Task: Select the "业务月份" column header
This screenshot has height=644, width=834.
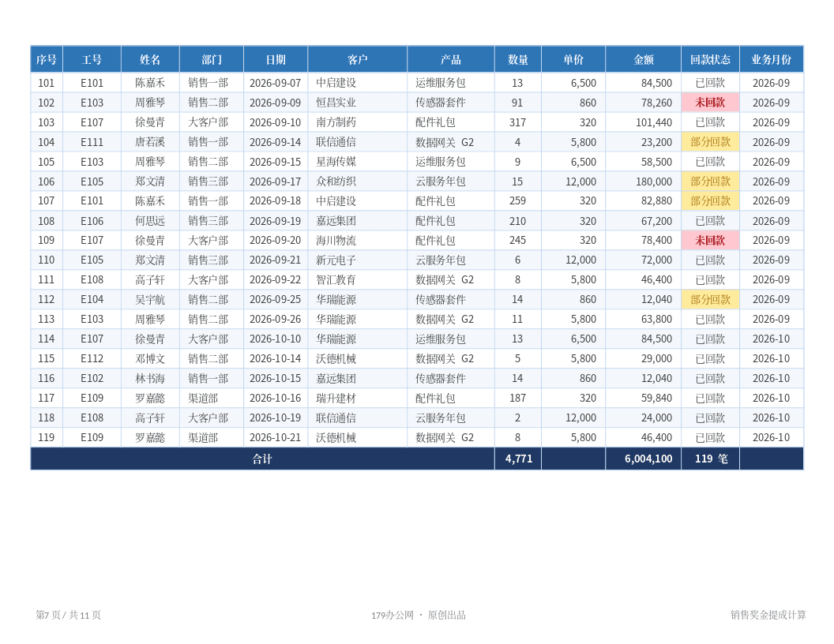Action: (772, 59)
